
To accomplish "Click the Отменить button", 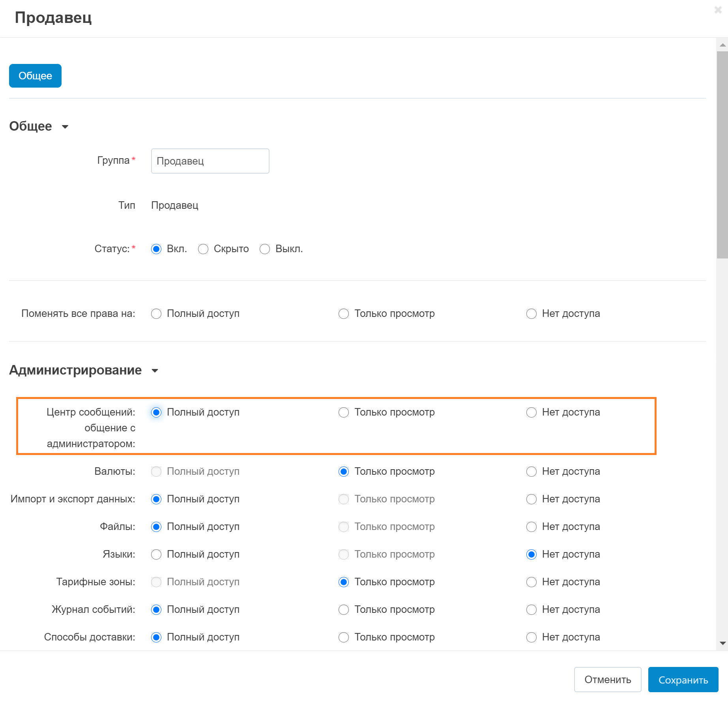I will coord(607,680).
